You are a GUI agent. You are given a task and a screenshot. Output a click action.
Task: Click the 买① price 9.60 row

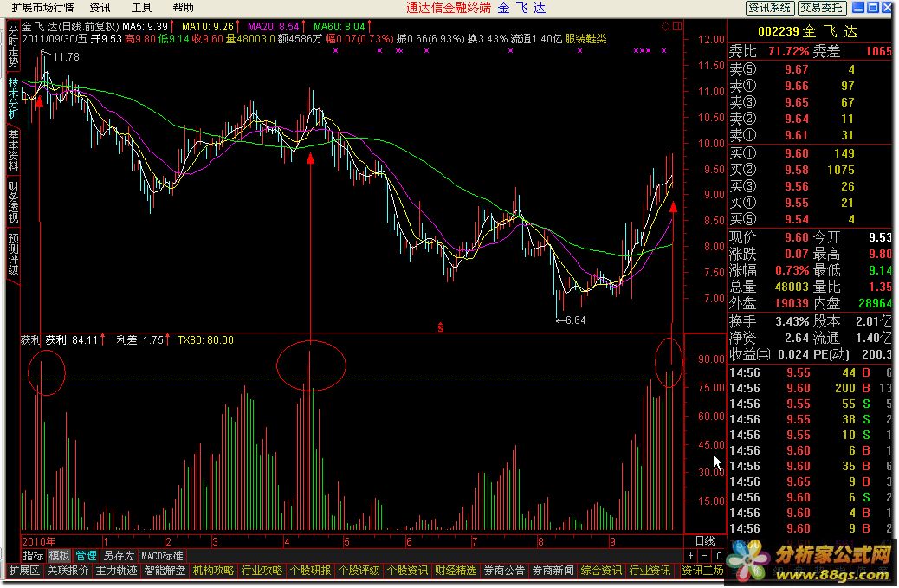810,153
